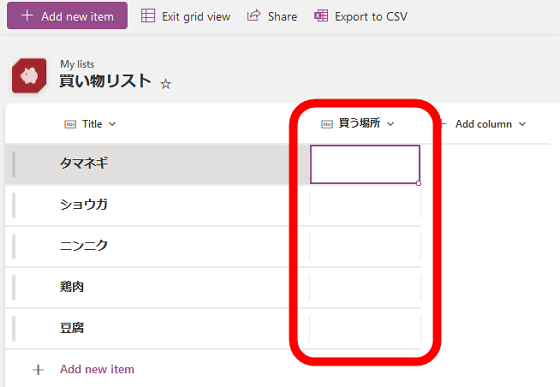
Task: Click Export to CSV
Action: point(360,16)
